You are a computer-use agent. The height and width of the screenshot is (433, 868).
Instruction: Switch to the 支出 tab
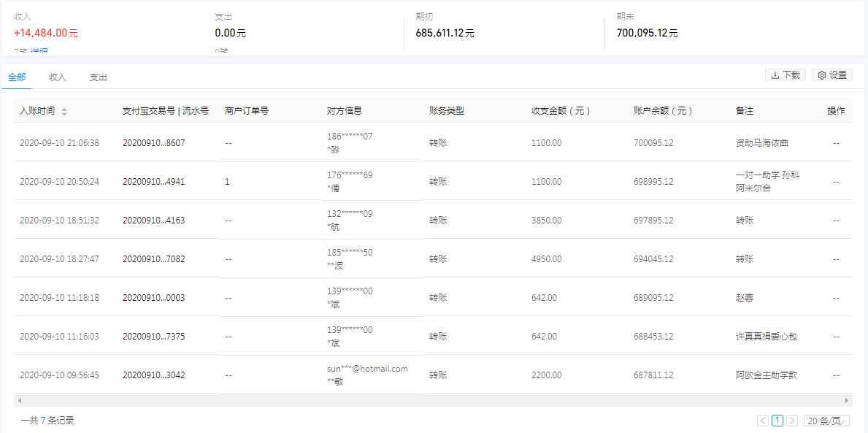(98, 76)
